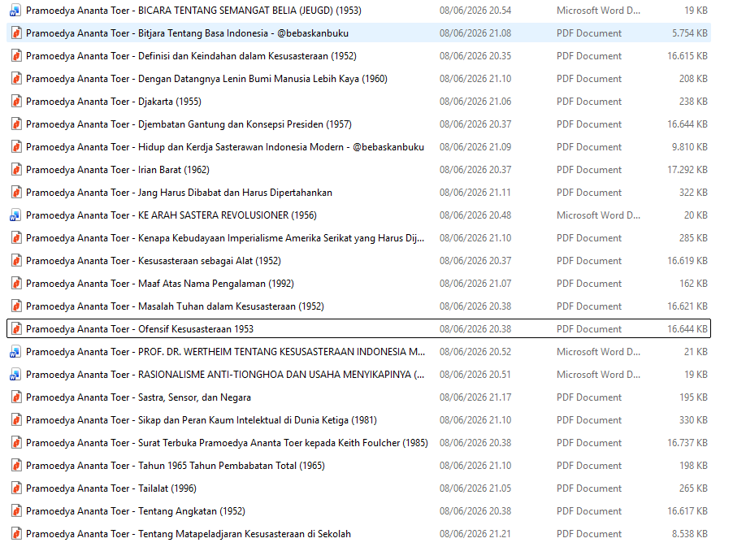Screen dimensions: 733x560
Task: Click PDF Document type in Tailalat row
Action: (x=589, y=488)
